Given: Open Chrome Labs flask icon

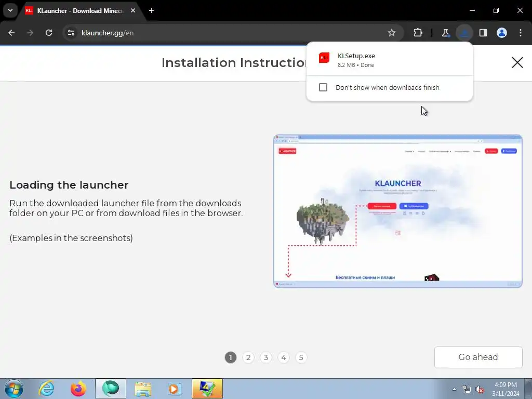Looking at the screenshot, I should [445, 33].
